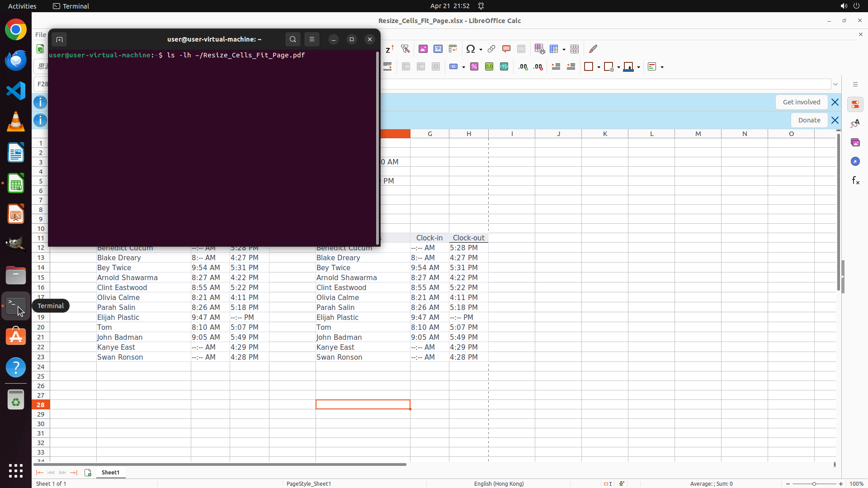Expand the formula bar chevron

click(835, 84)
